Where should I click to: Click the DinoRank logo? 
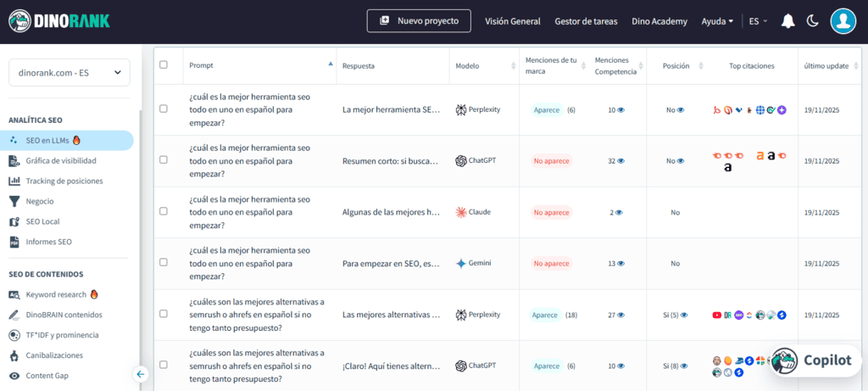59,21
